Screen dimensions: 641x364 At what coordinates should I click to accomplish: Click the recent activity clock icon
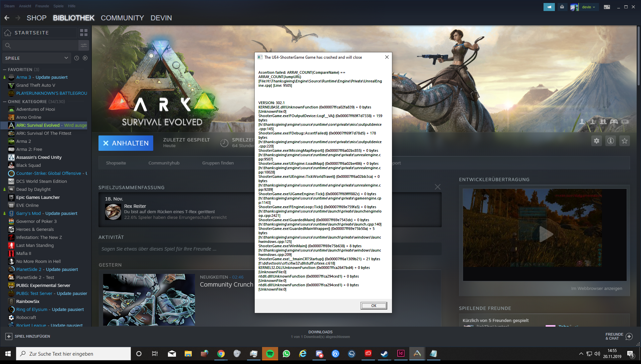(76, 58)
